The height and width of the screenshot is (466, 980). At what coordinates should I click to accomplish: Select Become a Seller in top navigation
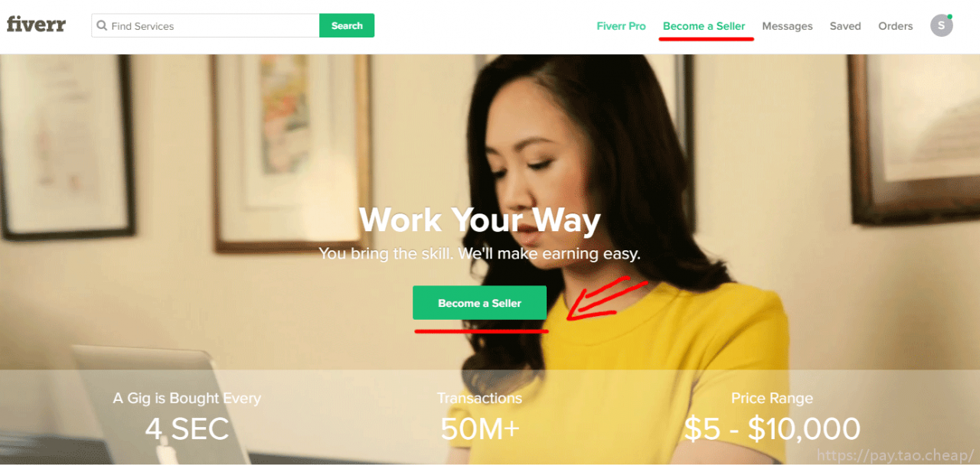pyautogui.click(x=704, y=26)
